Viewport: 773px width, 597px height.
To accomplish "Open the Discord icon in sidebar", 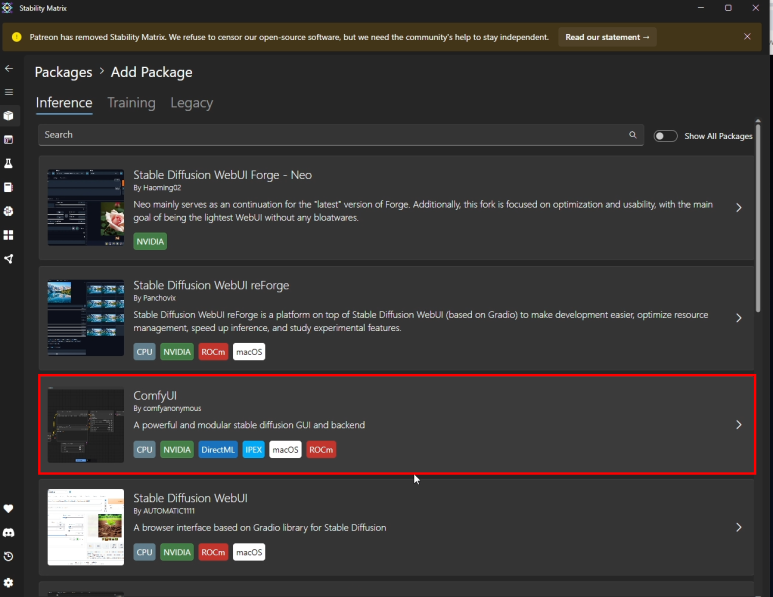I will coord(9,532).
